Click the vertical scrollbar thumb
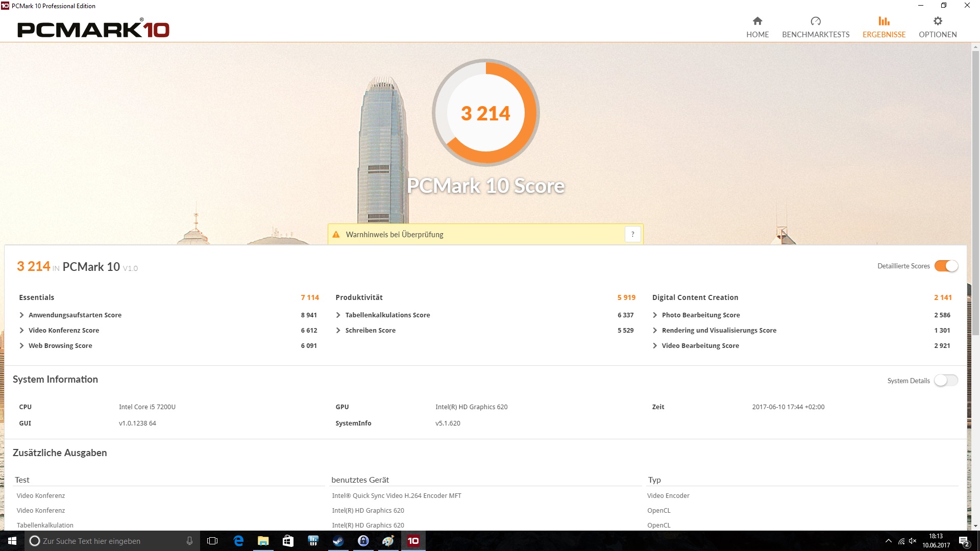 [x=975, y=194]
